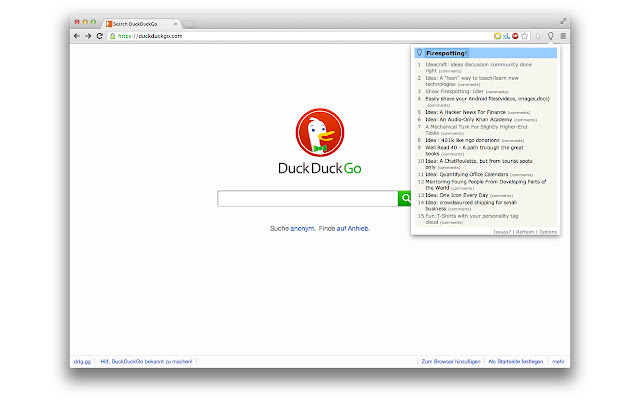Open "Show Firespotting: Idler" story
Viewport: 640px width, 400px height.
pos(454,91)
